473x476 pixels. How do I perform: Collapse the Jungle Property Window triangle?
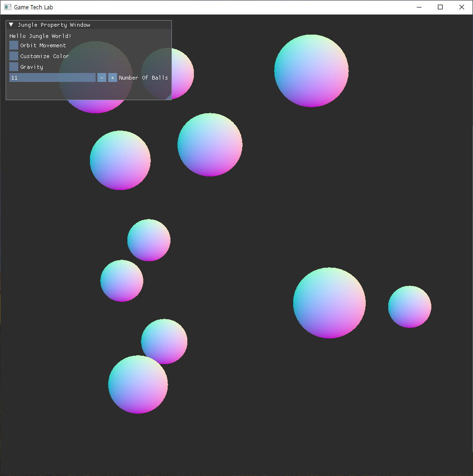tap(11, 25)
